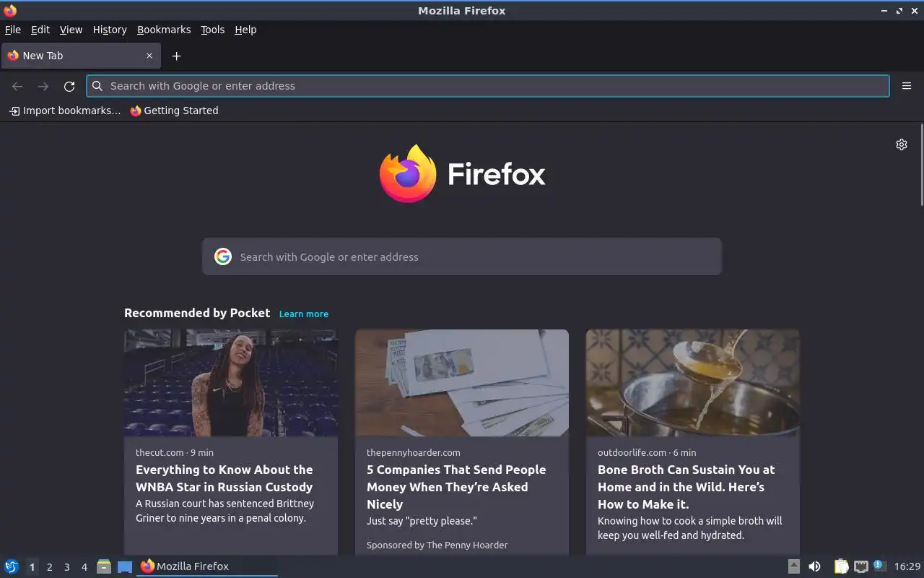Open the Edit menu

(x=40, y=30)
